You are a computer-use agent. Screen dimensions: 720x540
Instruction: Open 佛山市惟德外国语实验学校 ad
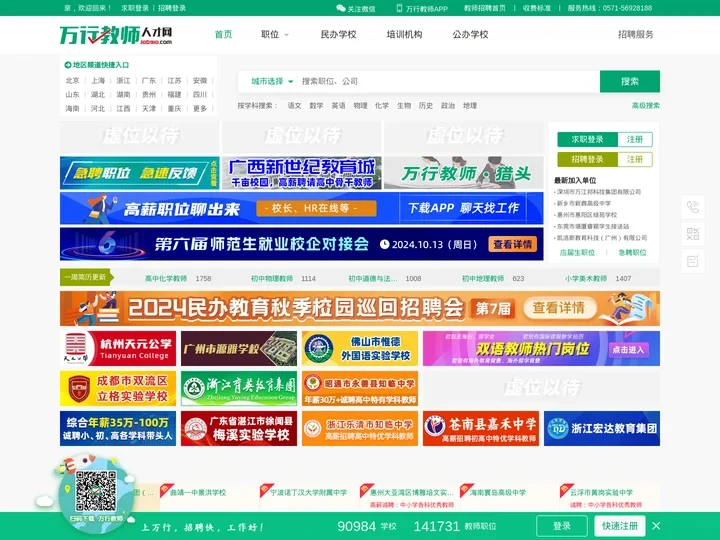(360, 349)
